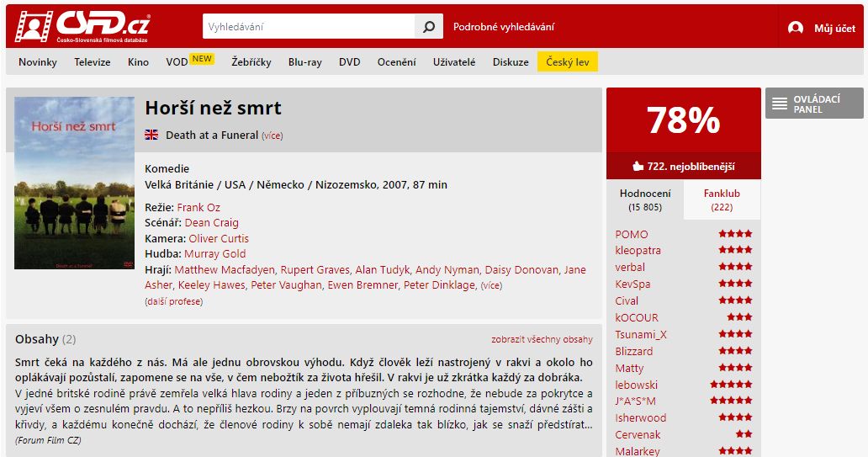Open user POMO profile
The height and width of the screenshot is (457, 868).
[632, 234]
